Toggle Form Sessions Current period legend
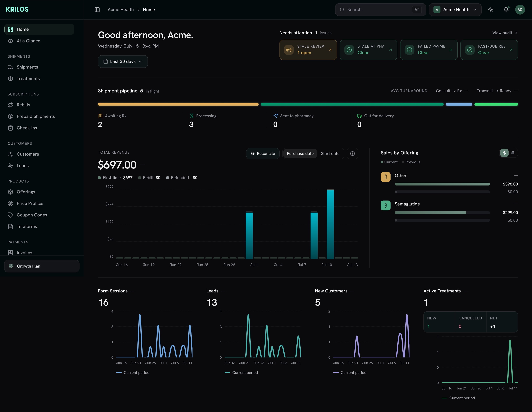 coord(133,372)
